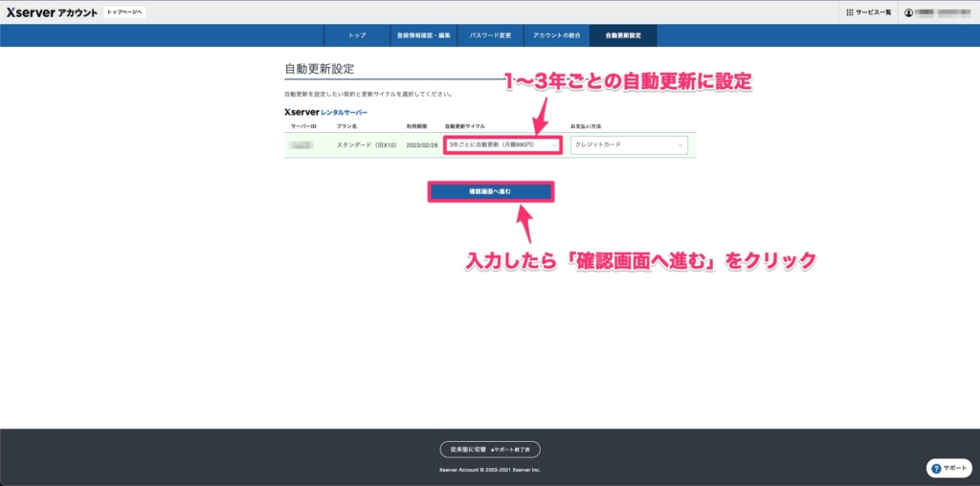This screenshot has width=980, height=486.
Task: Click the 従来版に切替 button in footer
Action: coord(463,449)
